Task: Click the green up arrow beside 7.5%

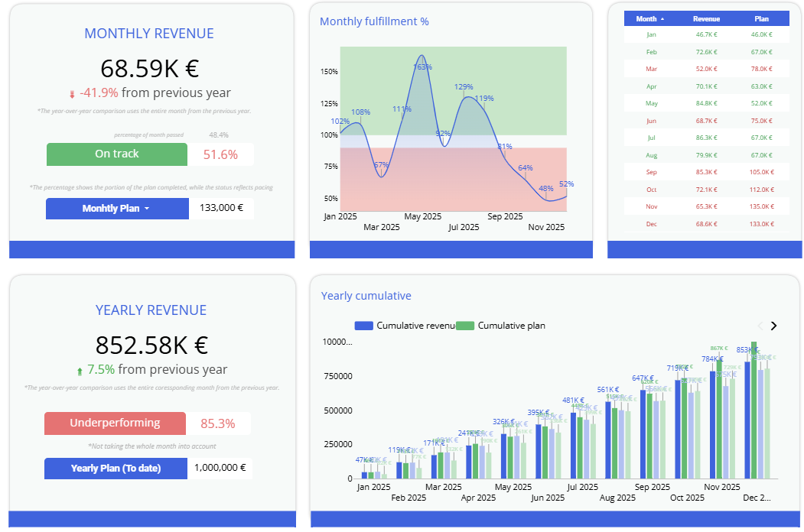Action: (x=79, y=371)
